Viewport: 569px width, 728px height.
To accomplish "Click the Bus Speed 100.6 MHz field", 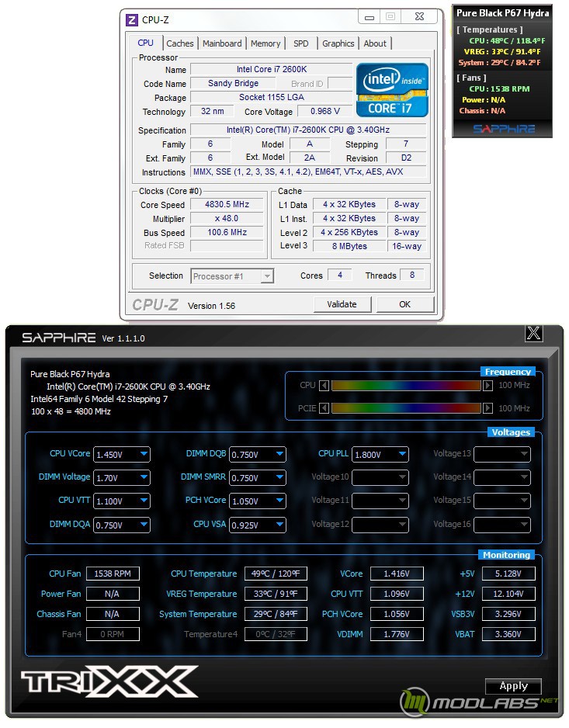I will (x=227, y=233).
